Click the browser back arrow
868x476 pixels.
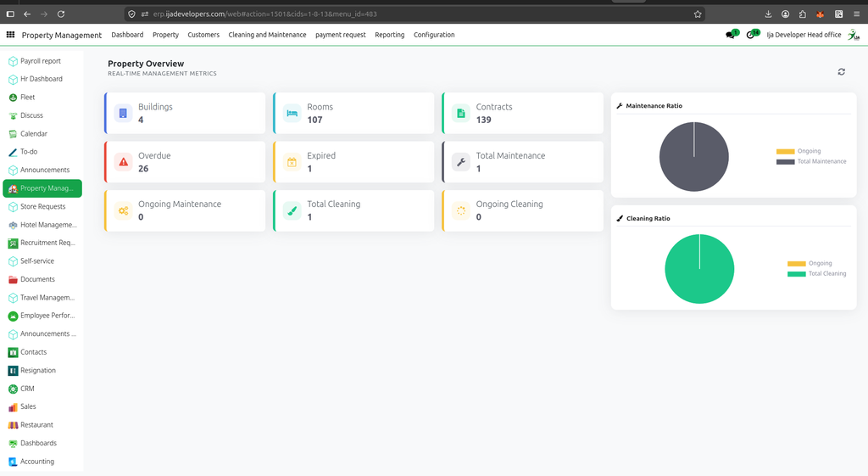tap(27, 14)
